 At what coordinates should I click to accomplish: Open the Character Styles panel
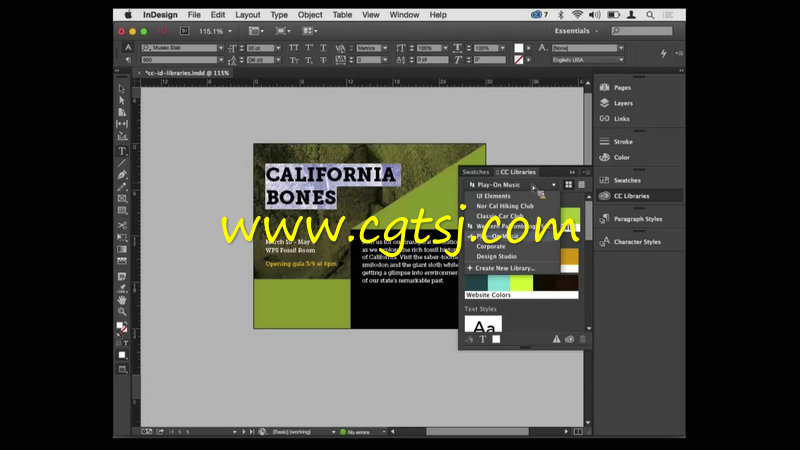637,242
